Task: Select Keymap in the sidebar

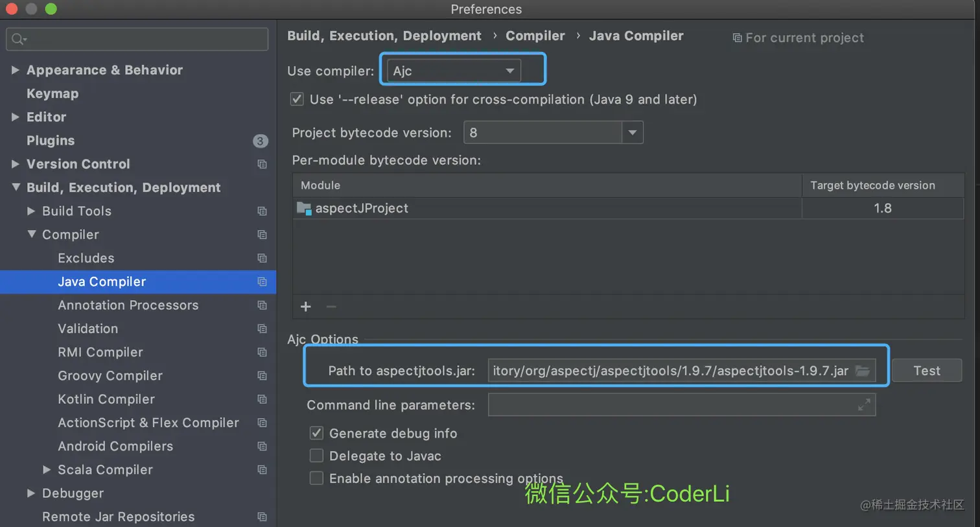Action: [x=52, y=93]
